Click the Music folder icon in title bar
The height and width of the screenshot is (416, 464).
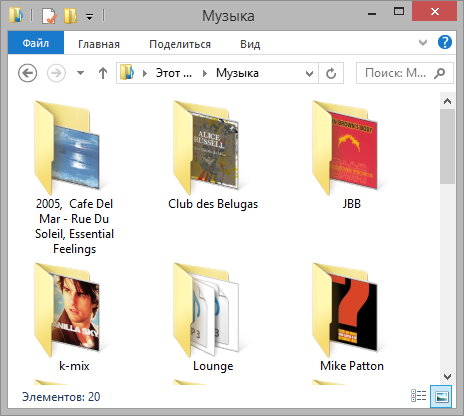click(16, 15)
